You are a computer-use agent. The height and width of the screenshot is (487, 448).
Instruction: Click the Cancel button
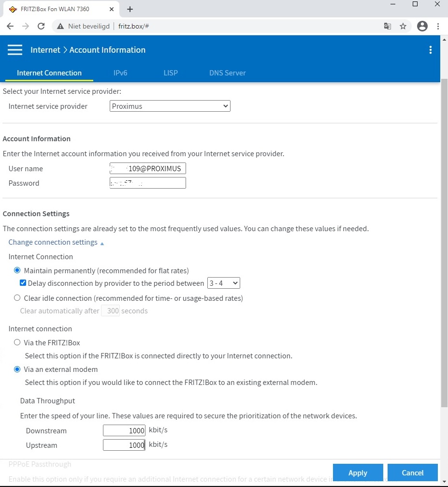pyautogui.click(x=412, y=472)
